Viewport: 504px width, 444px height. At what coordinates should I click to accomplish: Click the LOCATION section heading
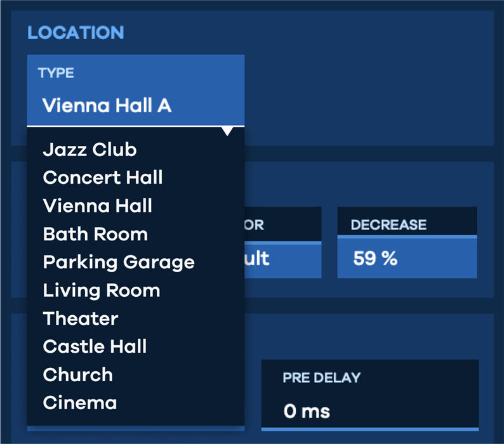point(76,32)
